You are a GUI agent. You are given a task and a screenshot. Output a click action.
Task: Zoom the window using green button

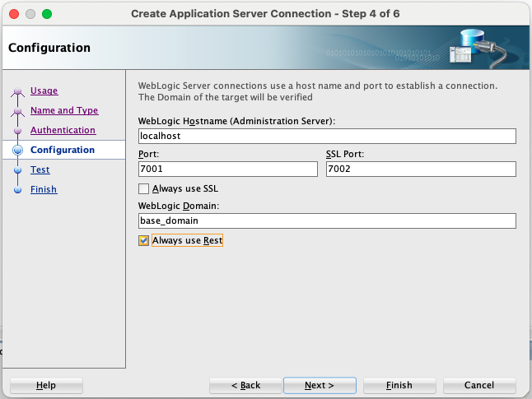[47, 14]
